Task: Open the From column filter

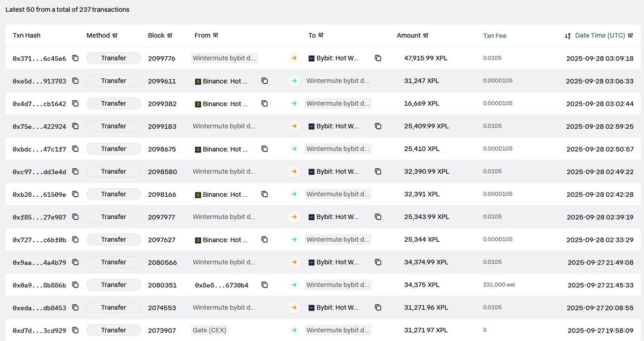Action: pos(215,35)
